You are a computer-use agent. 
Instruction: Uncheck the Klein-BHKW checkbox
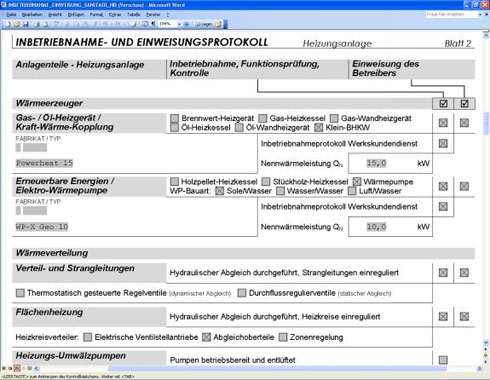point(319,127)
